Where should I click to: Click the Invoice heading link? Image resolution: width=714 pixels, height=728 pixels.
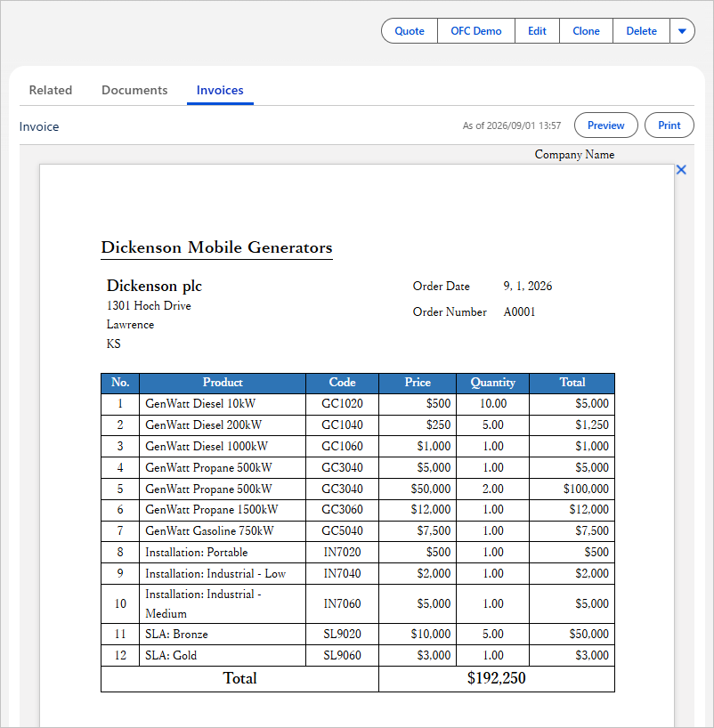tap(39, 126)
